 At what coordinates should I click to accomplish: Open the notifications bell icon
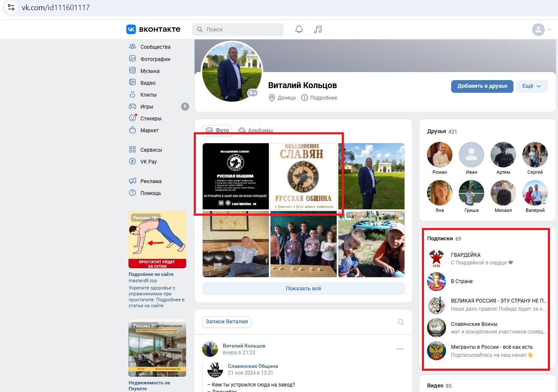[x=299, y=29]
